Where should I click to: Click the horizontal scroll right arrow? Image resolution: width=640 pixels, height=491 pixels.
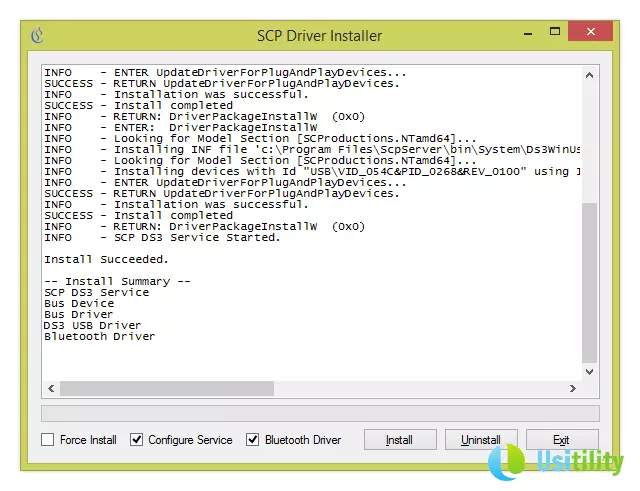click(574, 388)
